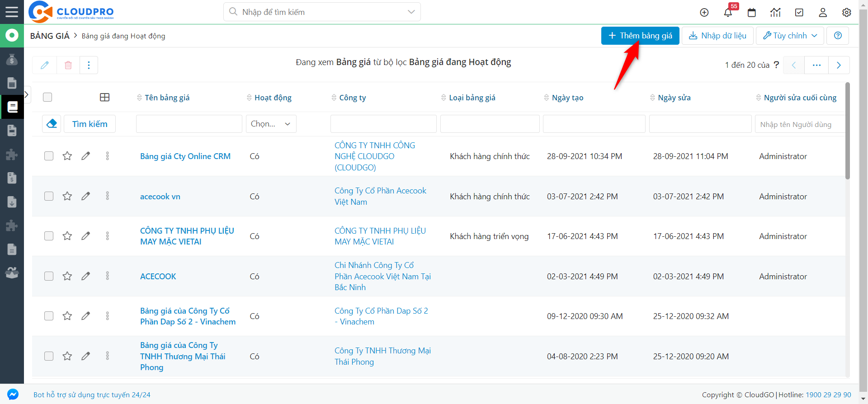
Task: Click the column layout grid icon
Action: pyautogui.click(x=104, y=97)
